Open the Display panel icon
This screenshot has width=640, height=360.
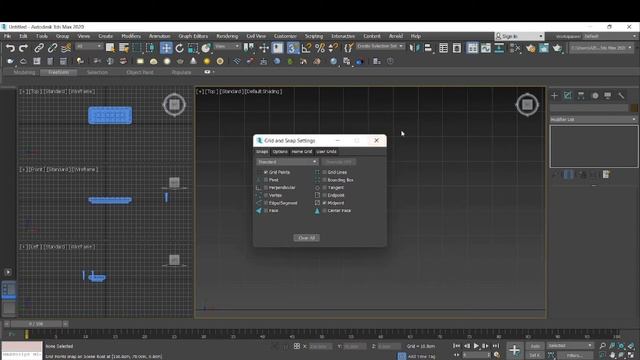[x=608, y=96]
